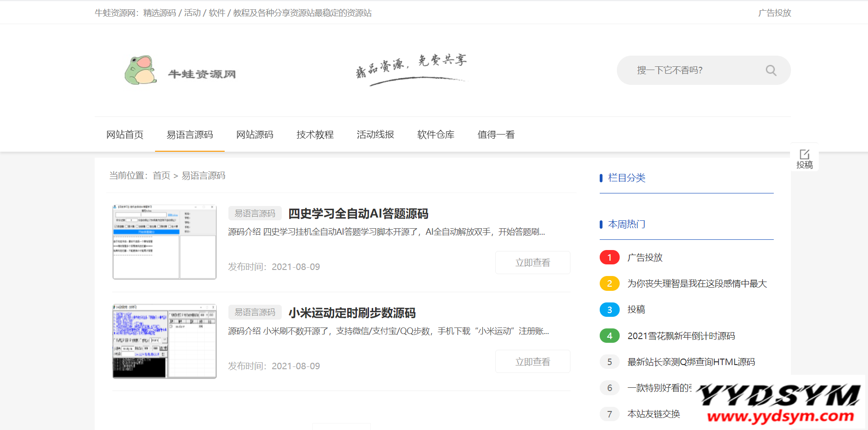Screen dimensions: 868x430
Task: Click the green number 4 rank badge
Action: pos(609,336)
